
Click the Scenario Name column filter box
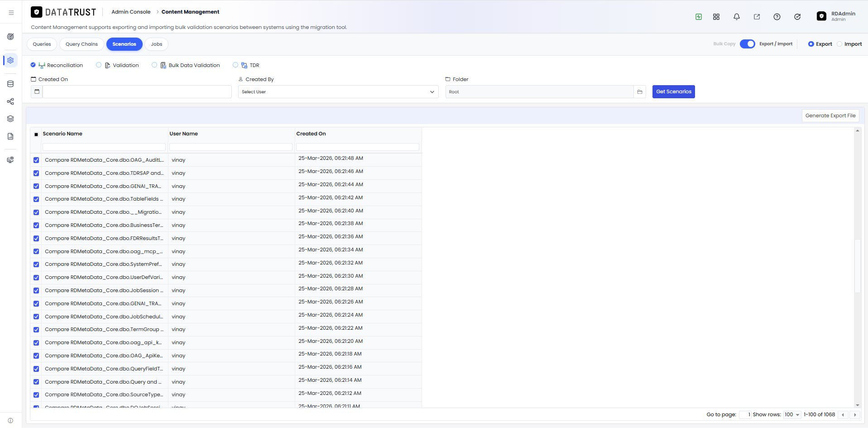pos(104,147)
